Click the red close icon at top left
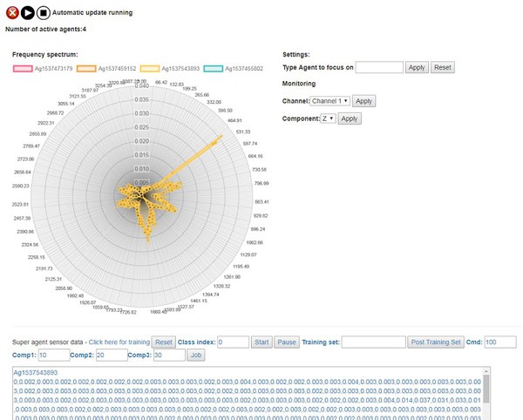This screenshot has width=523, height=420. (x=12, y=13)
